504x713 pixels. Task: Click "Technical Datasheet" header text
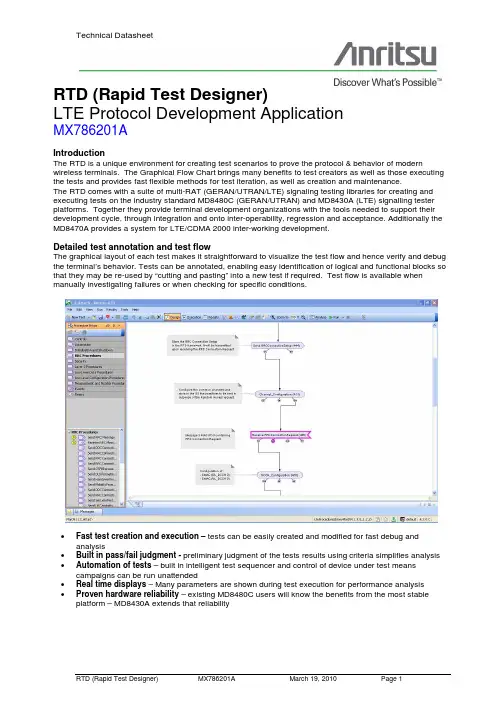114,35
